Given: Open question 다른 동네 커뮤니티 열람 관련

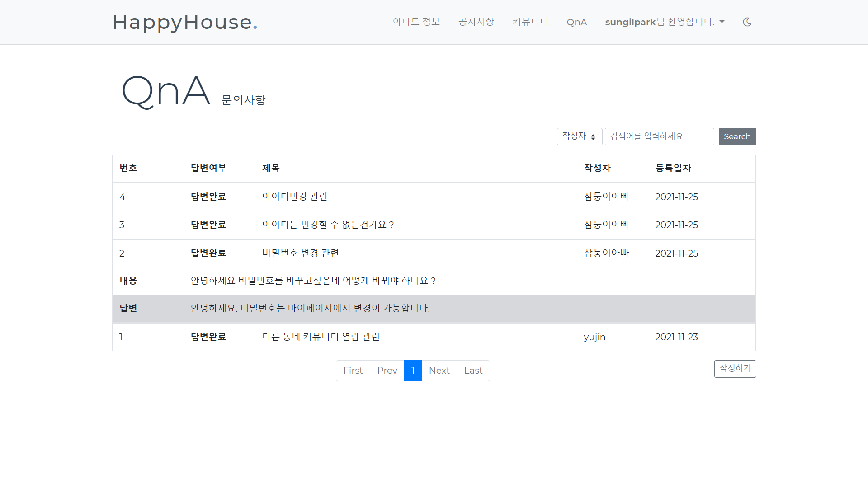Looking at the screenshot, I should [321, 337].
